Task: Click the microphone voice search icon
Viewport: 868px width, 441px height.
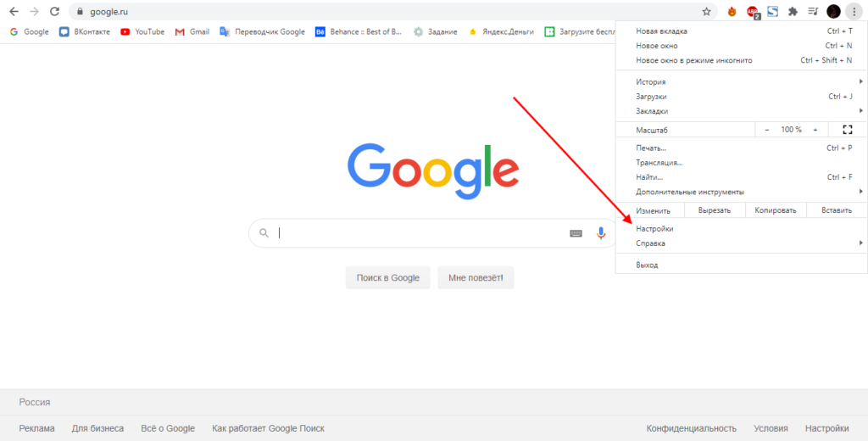Action: pyautogui.click(x=601, y=233)
